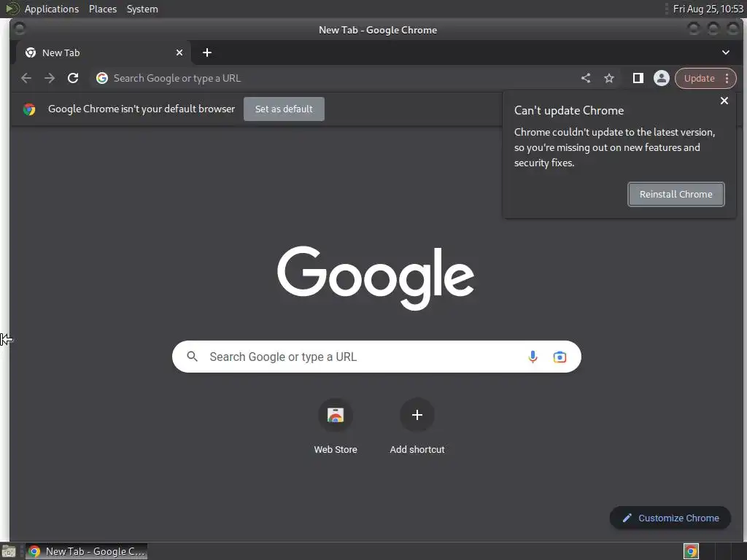Click "Google Chrome isn't your default browser" text

pyautogui.click(x=142, y=109)
